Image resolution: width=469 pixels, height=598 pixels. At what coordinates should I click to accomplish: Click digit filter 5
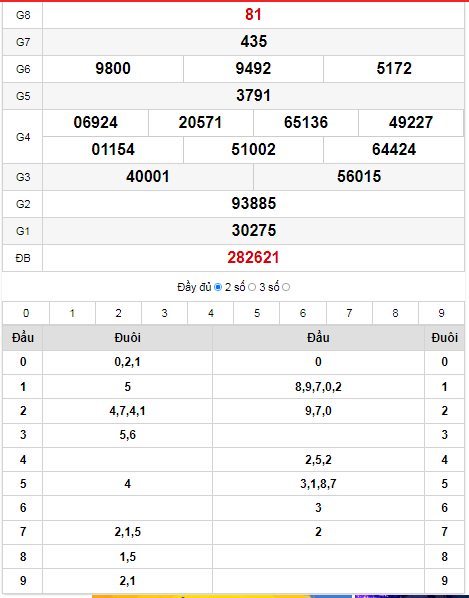(257, 313)
